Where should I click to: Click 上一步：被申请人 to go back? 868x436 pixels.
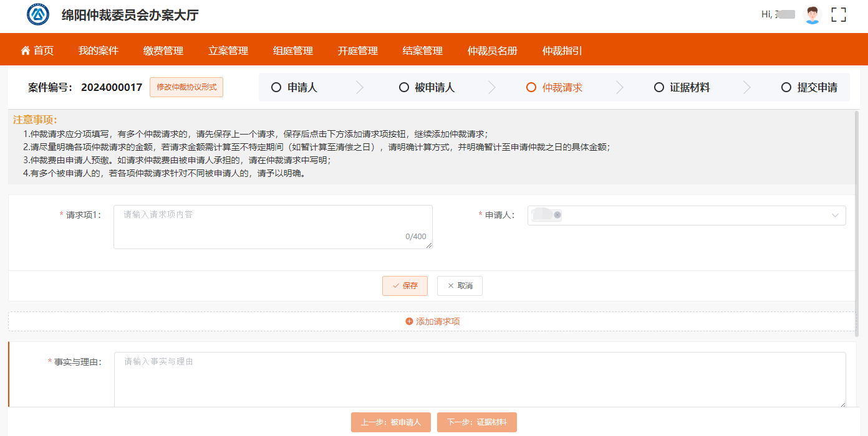390,422
